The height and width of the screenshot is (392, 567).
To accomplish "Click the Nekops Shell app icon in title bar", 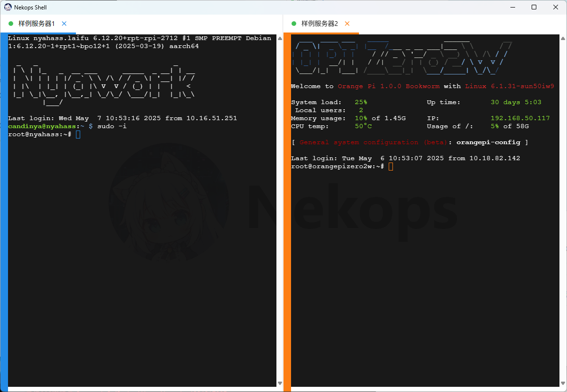I will (x=8, y=7).
